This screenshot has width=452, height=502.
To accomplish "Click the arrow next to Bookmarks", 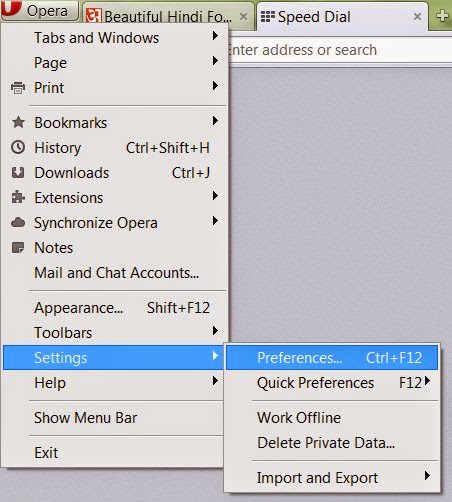I will 215,121.
